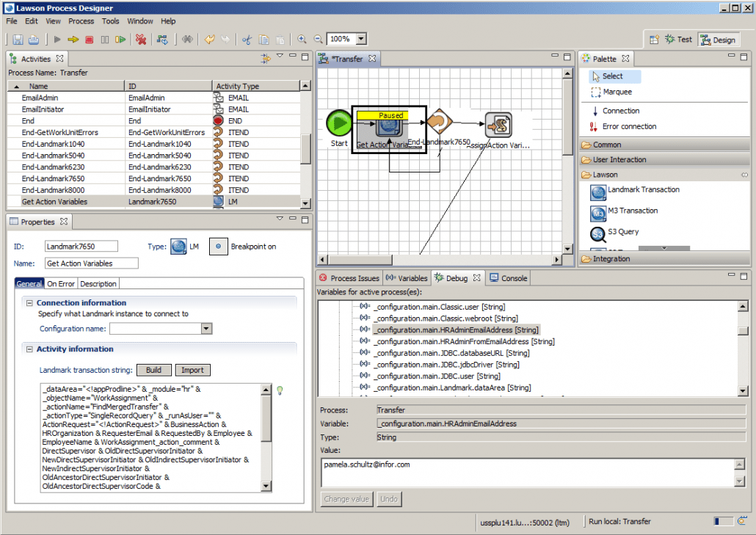
Task: Click the zoom in magnifier icon
Action: (302, 39)
